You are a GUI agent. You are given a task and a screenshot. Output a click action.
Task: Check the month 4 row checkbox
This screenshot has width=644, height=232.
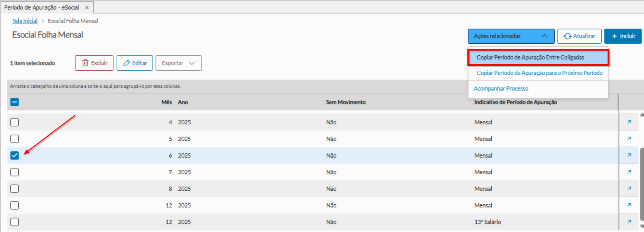[x=15, y=122]
